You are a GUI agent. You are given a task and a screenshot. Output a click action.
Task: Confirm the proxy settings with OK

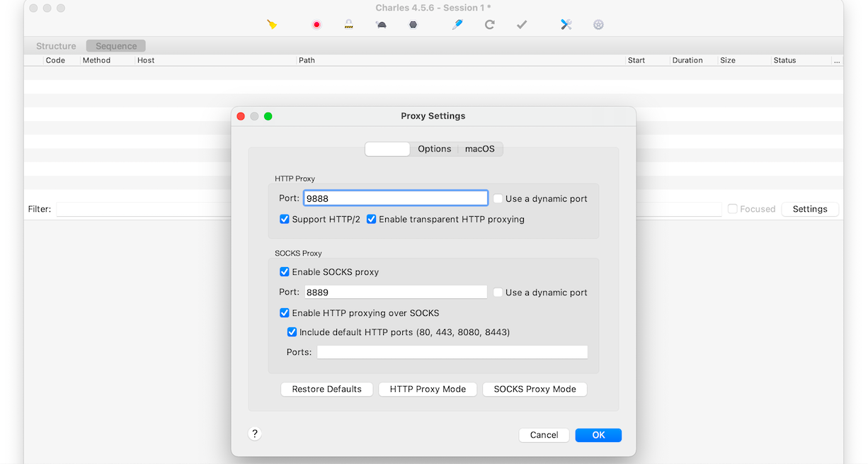click(x=598, y=435)
